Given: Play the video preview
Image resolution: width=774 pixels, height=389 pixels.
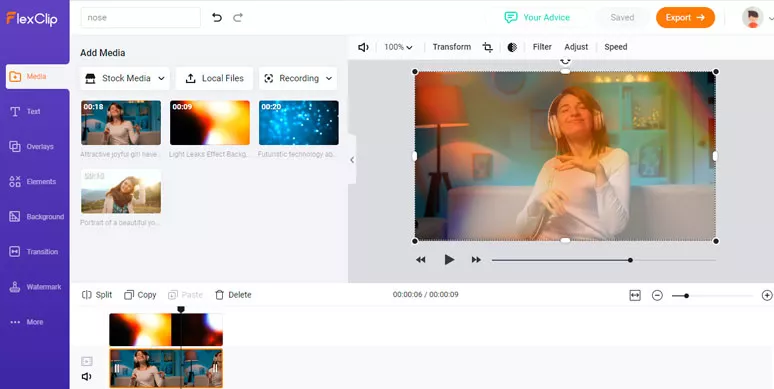Looking at the screenshot, I should [449, 260].
